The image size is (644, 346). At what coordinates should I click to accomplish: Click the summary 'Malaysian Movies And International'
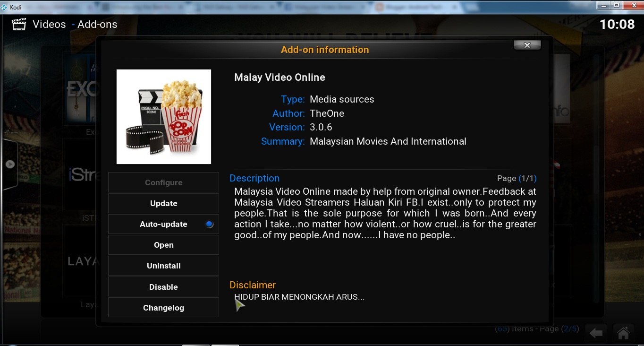click(388, 141)
